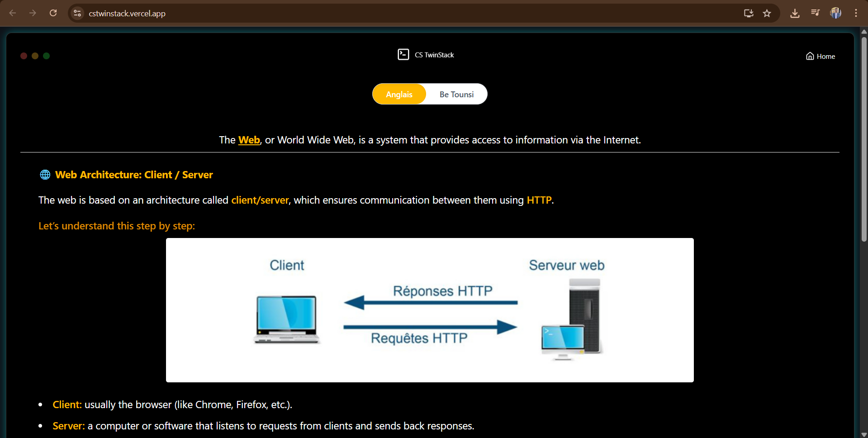
Task: Click the green dot window control
Action: (46, 56)
